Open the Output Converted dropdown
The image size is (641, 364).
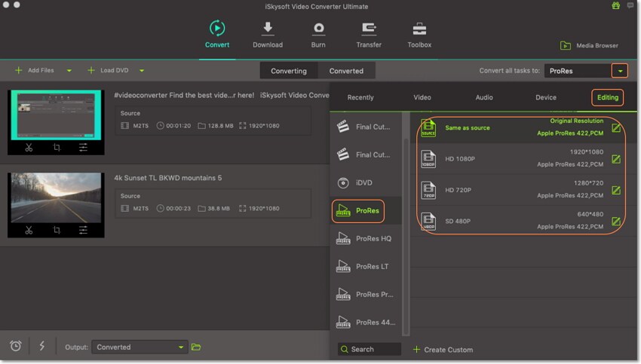[x=140, y=347]
